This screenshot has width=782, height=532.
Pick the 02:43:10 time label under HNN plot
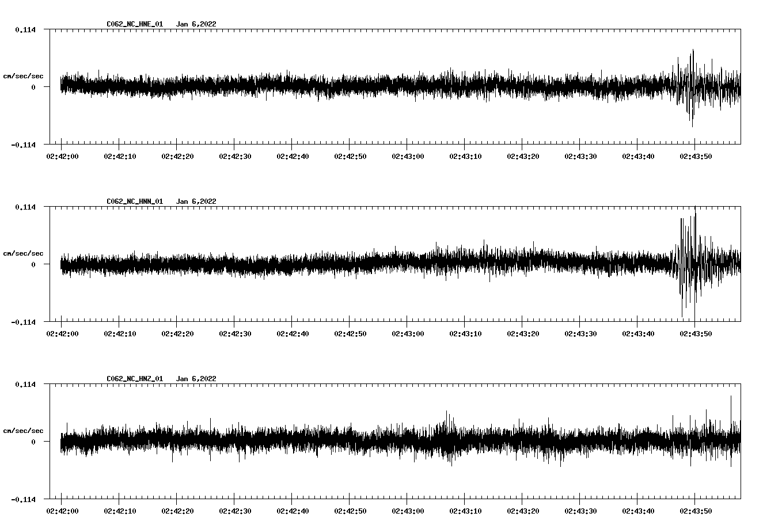(x=465, y=334)
